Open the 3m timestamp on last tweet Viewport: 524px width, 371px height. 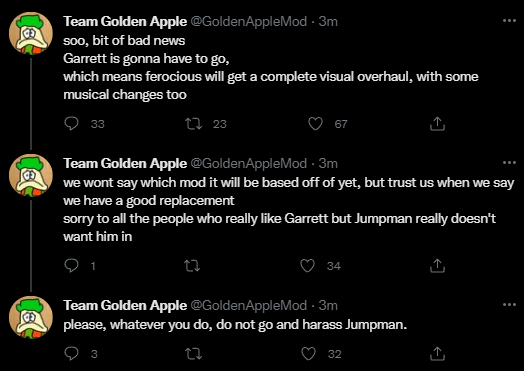pyautogui.click(x=328, y=305)
